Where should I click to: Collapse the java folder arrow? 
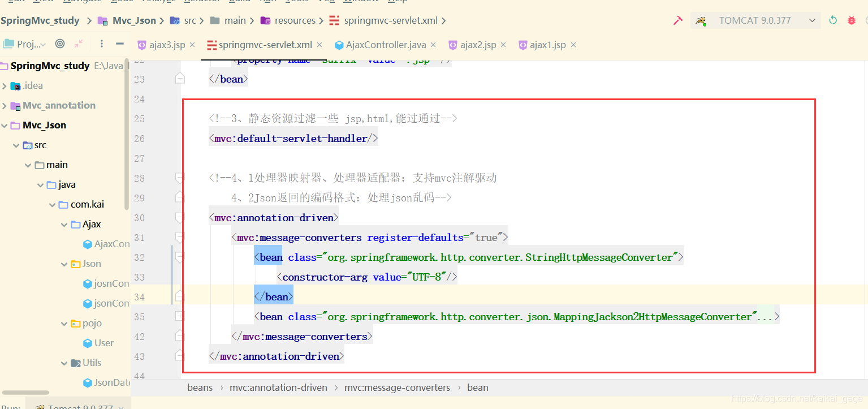click(x=40, y=185)
